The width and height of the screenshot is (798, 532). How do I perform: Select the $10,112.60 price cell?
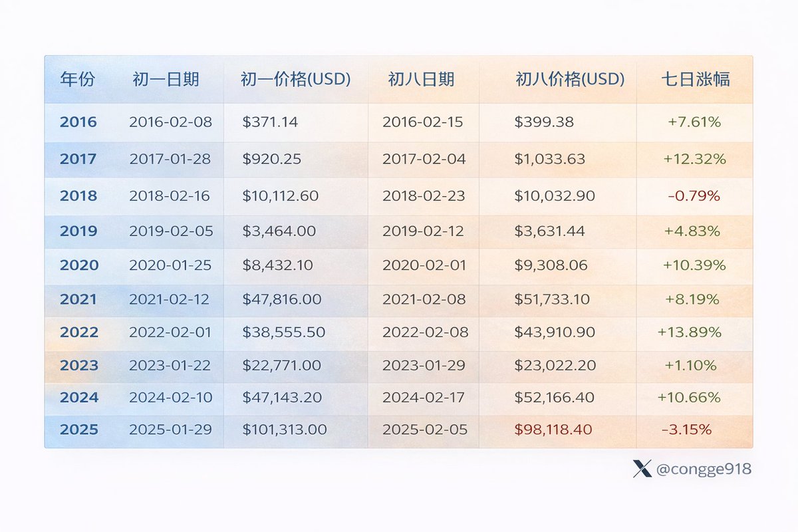(x=281, y=196)
